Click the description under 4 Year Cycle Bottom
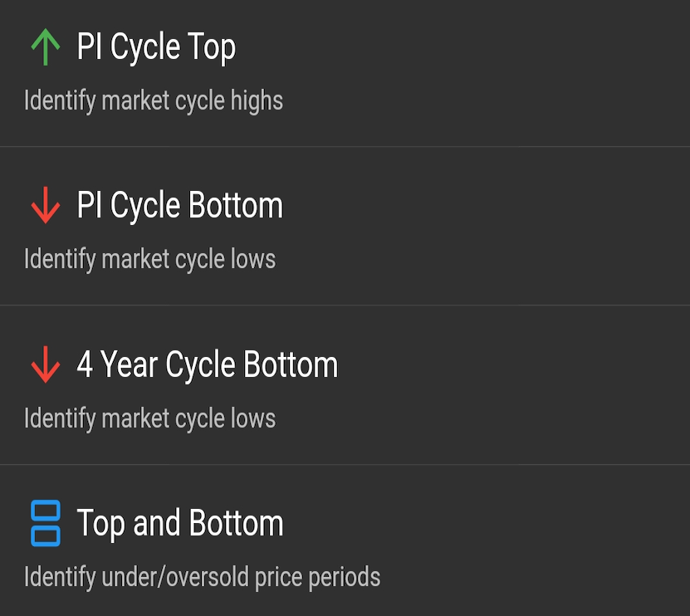Image resolution: width=690 pixels, height=616 pixels. pos(149,418)
